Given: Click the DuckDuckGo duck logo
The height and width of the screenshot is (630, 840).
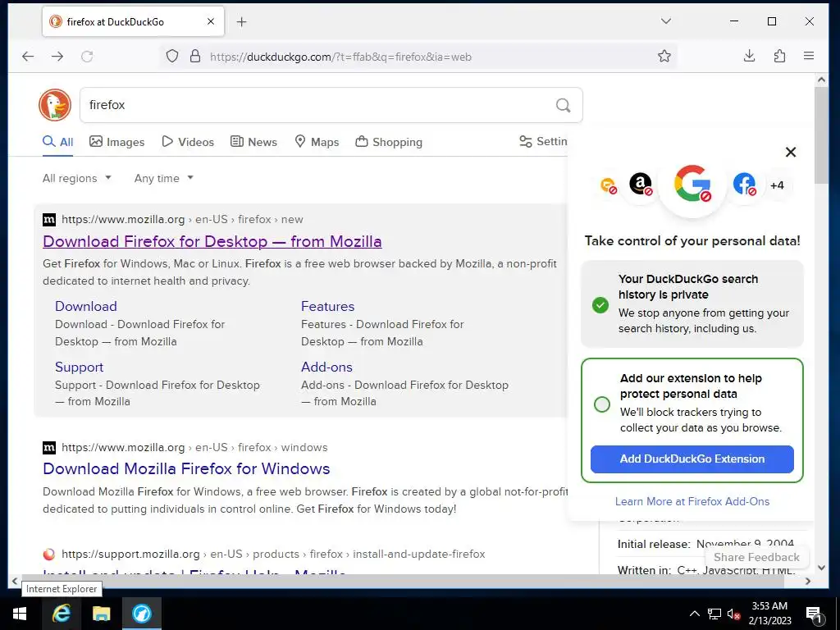Looking at the screenshot, I should click(x=55, y=105).
